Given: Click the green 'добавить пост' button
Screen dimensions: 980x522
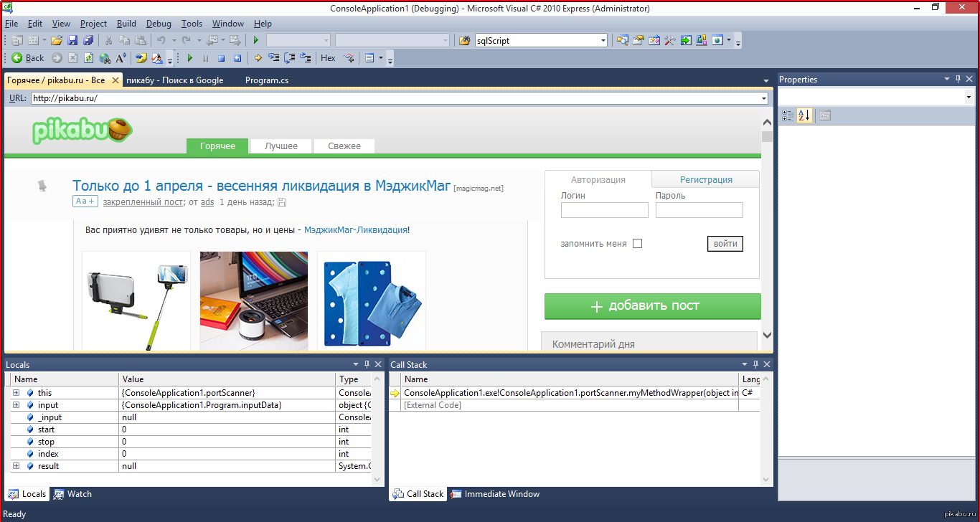Looking at the screenshot, I should pos(652,306).
